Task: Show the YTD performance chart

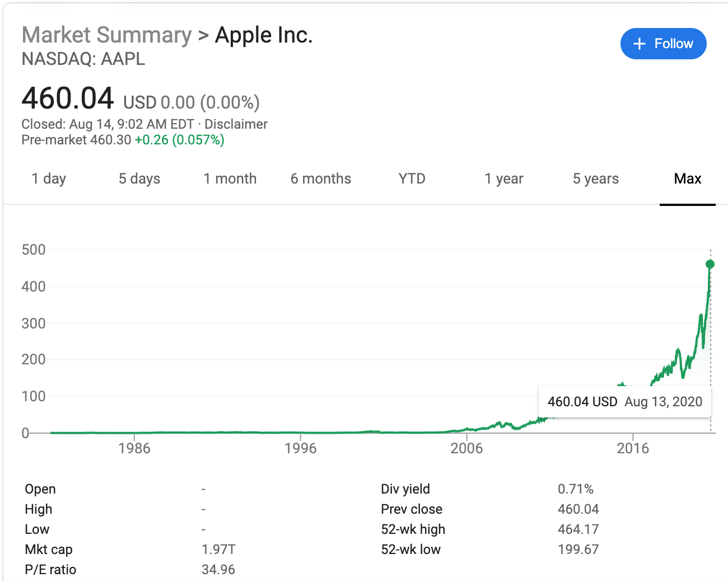Action: tap(412, 179)
